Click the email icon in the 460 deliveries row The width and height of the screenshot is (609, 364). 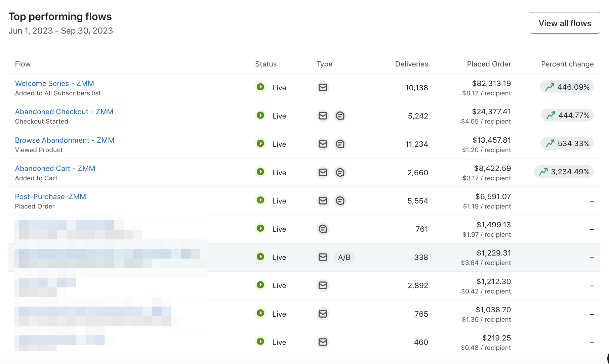pos(323,342)
